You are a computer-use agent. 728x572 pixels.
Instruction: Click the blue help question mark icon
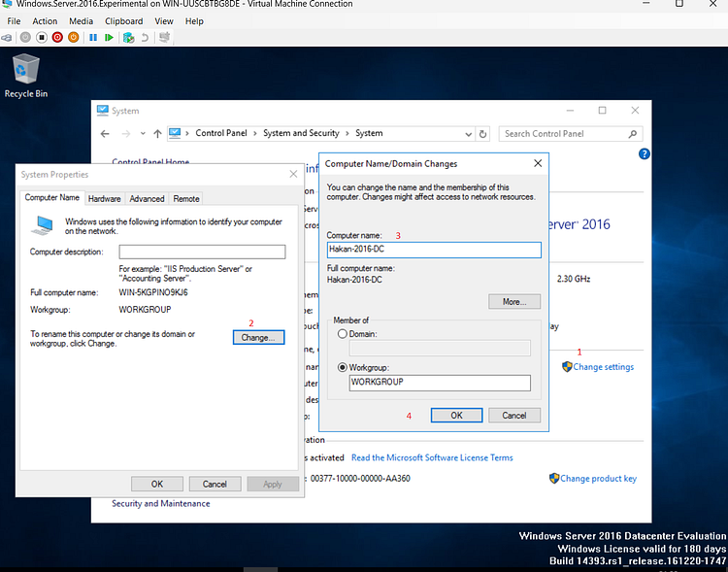point(644,153)
